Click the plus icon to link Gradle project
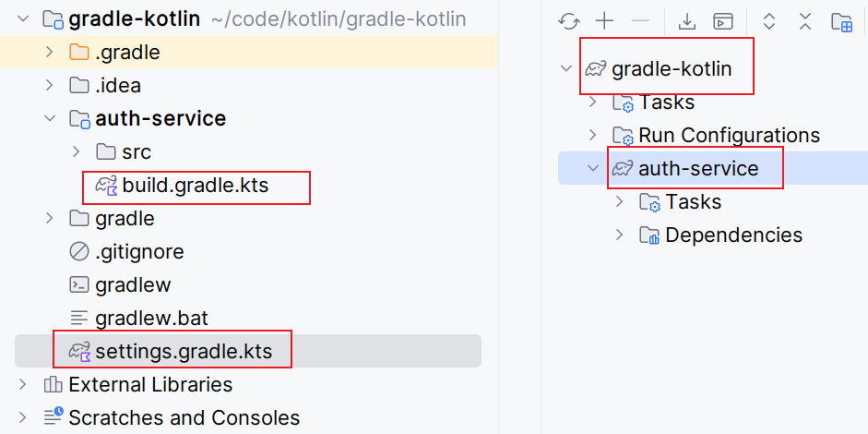The height and width of the screenshot is (434, 868). (x=604, y=21)
